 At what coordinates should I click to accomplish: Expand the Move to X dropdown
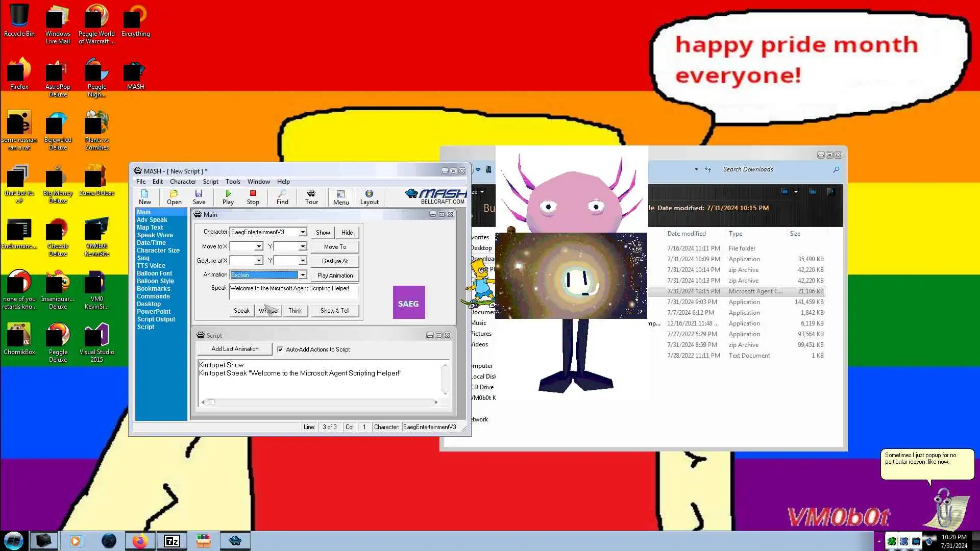point(259,246)
